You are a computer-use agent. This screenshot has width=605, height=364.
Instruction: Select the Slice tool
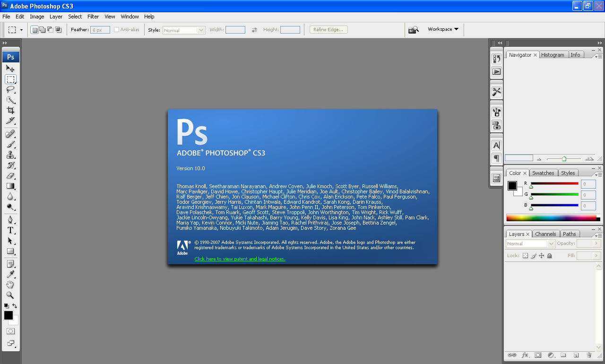(10, 121)
